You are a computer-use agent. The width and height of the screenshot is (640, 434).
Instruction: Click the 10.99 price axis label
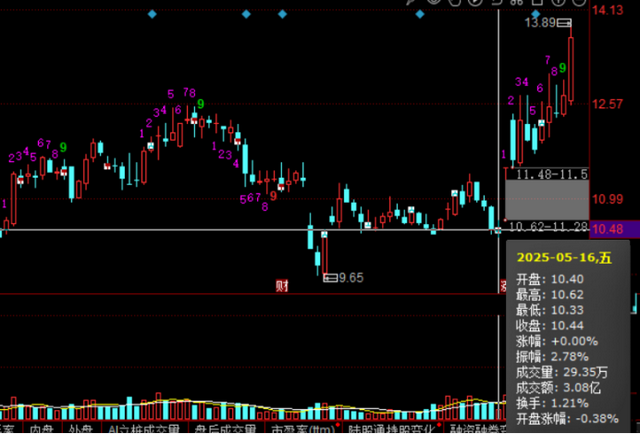click(x=608, y=199)
